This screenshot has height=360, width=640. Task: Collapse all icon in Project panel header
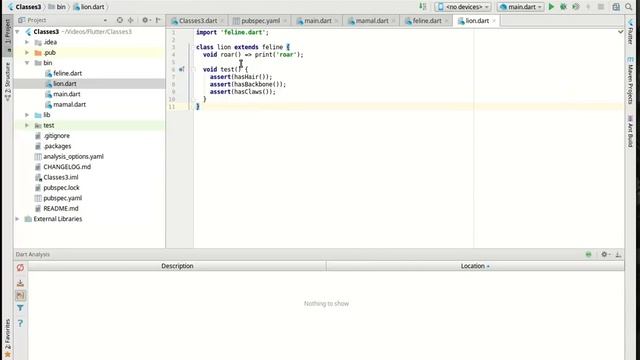point(131,20)
